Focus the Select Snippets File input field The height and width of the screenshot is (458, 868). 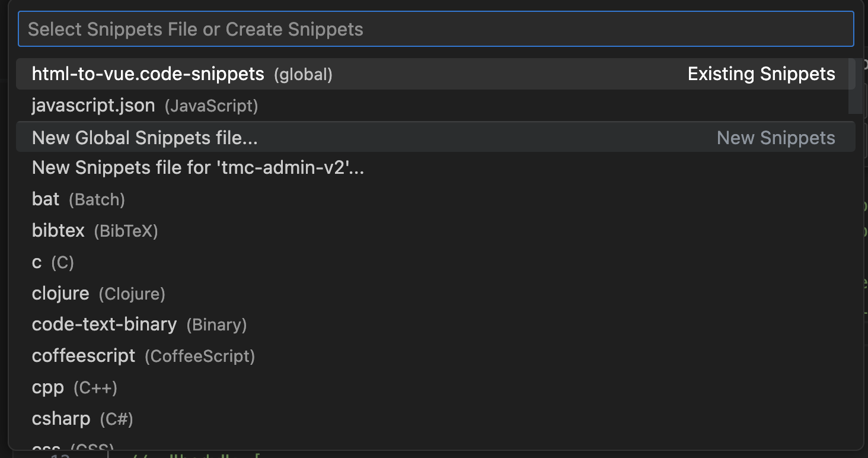(436, 29)
